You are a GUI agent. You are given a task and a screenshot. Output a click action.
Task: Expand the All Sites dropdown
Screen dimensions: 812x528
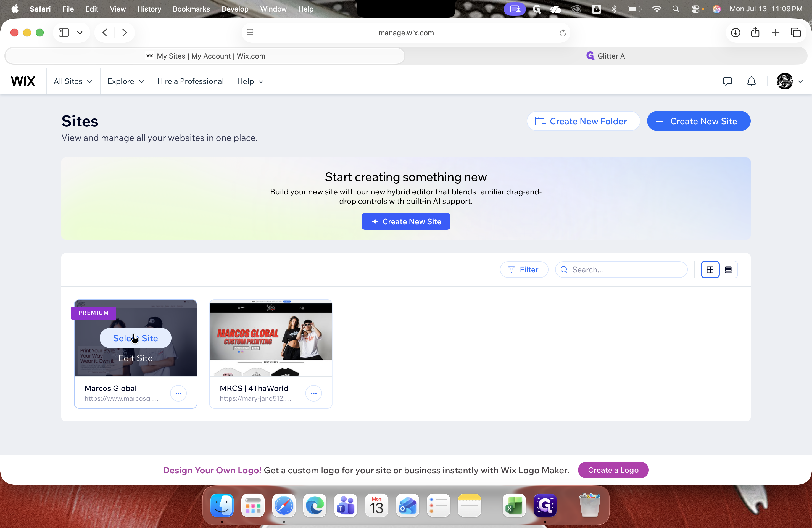click(x=73, y=81)
